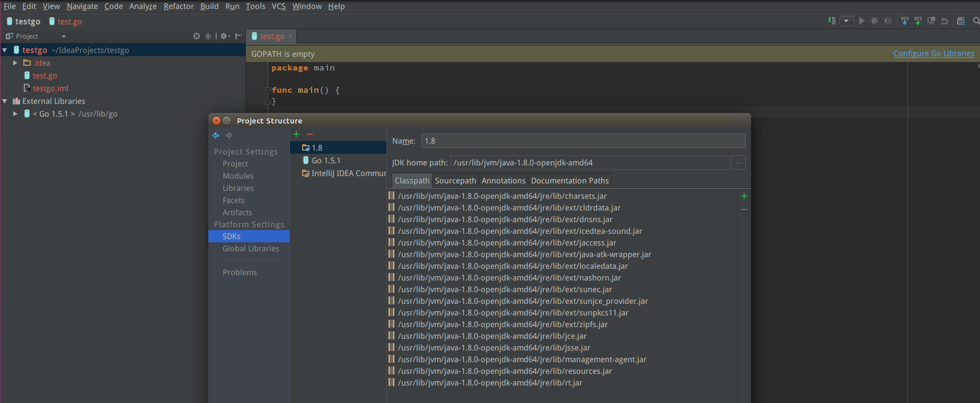Click the SDK Name input field
The width and height of the screenshot is (980, 403).
tap(583, 141)
